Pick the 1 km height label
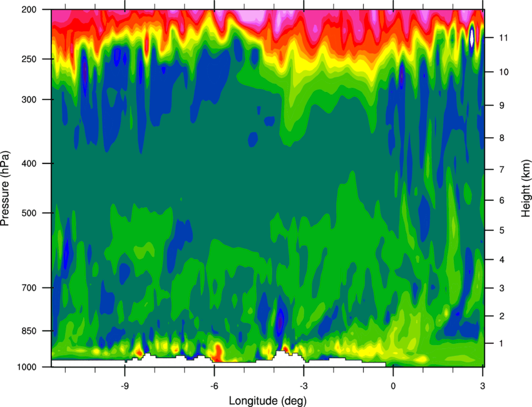The height and width of the screenshot is (407, 532). point(501,344)
